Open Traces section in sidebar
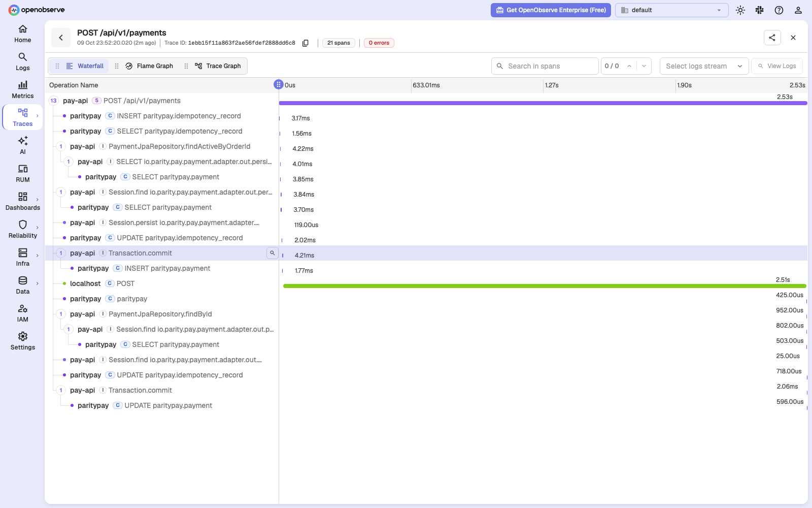 [x=22, y=118]
